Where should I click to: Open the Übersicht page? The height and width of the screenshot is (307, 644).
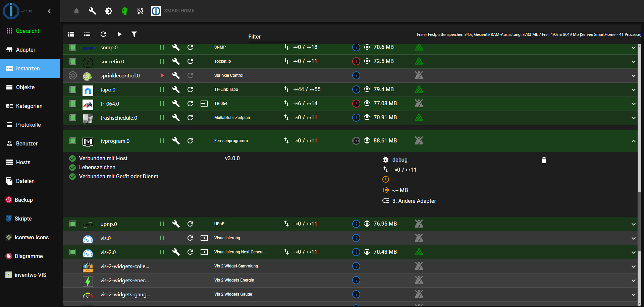pyautogui.click(x=30, y=31)
